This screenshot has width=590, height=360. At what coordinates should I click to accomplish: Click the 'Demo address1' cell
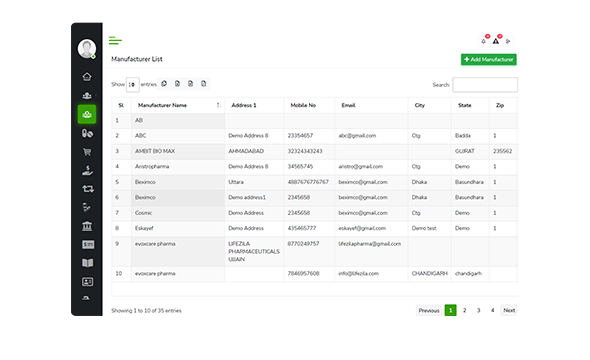254,197
